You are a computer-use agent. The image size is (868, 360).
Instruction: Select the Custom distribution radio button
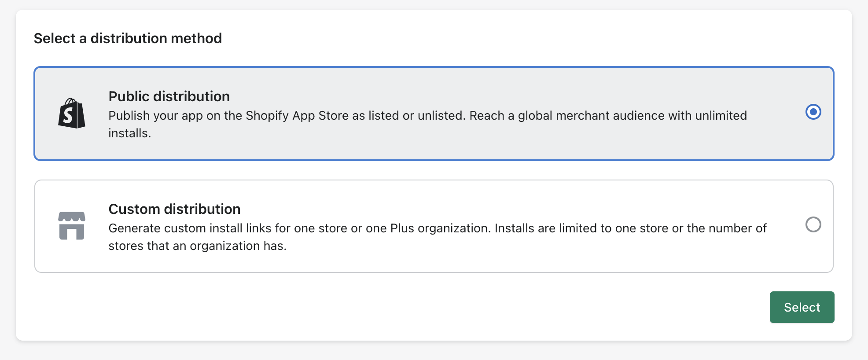813,224
